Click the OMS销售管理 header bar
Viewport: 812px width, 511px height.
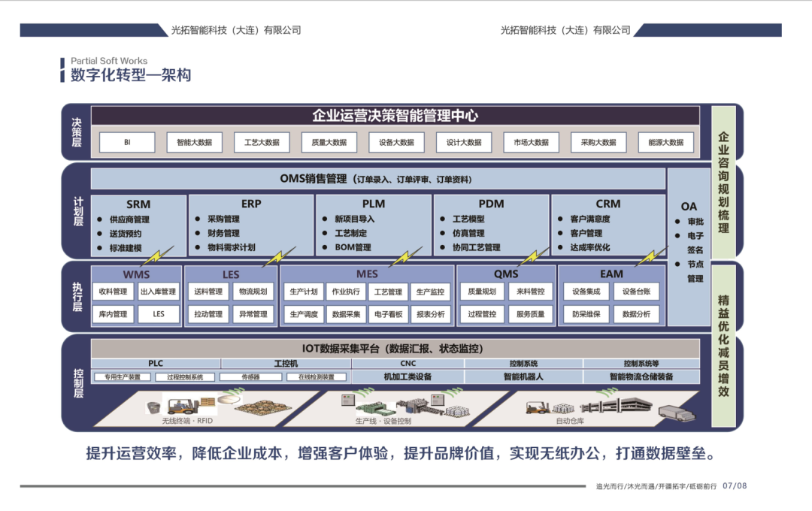point(378,179)
